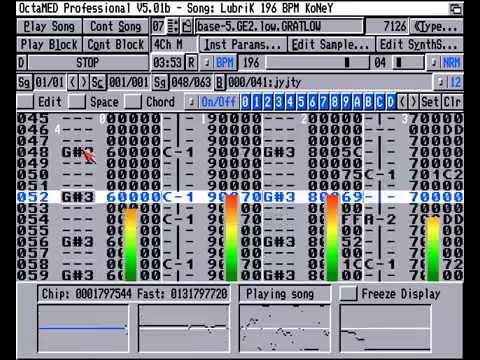
Task: Click the Play Song button
Action: coord(49,26)
